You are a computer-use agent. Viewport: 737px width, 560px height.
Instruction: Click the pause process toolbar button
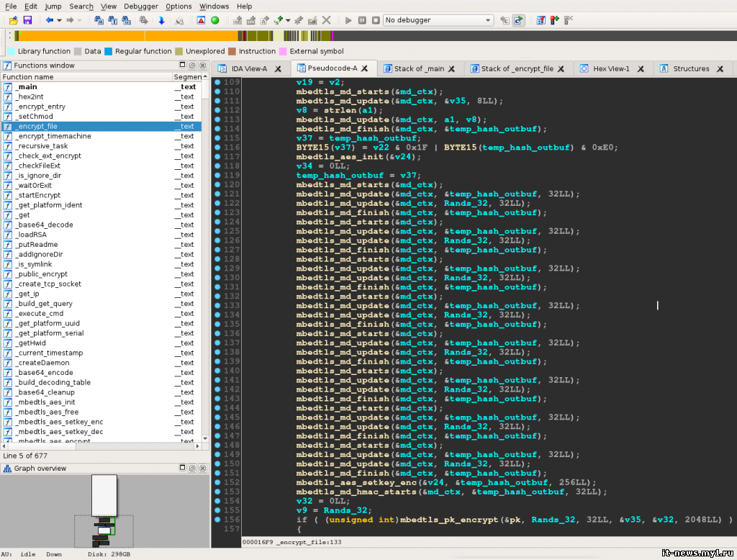(362, 20)
